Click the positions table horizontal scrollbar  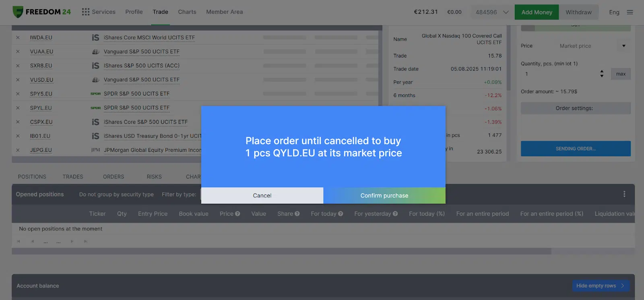[281, 251]
